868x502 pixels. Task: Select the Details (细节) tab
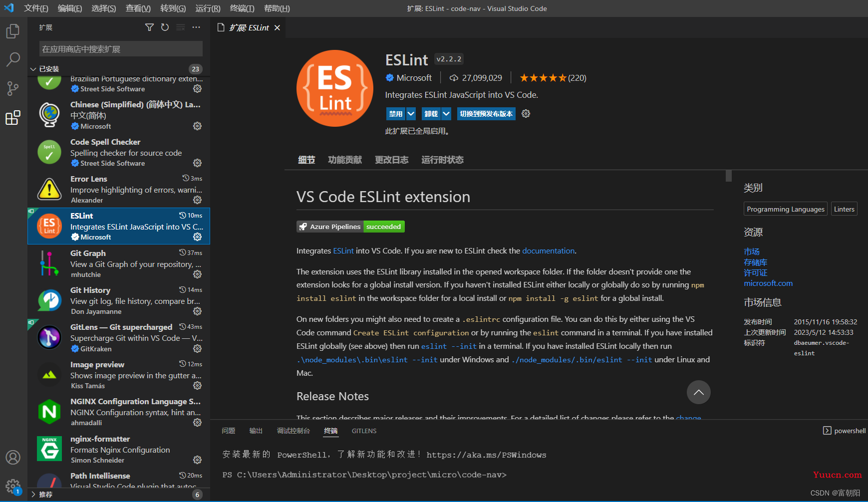[306, 160]
